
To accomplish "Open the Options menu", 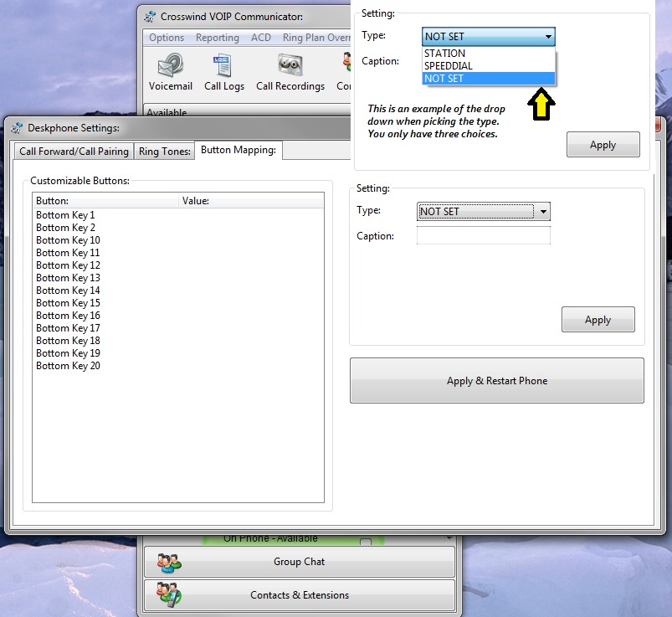I will (x=167, y=38).
